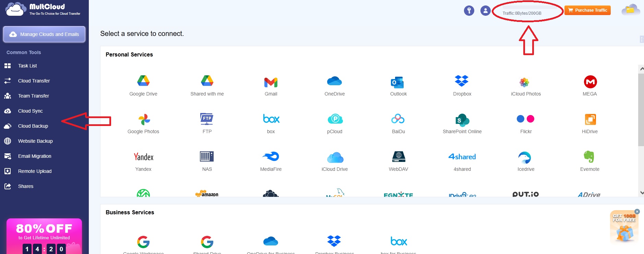This screenshot has width=644, height=254.
Task: Click the Traffic 0Bytes/200GB indicator
Action: click(x=522, y=13)
